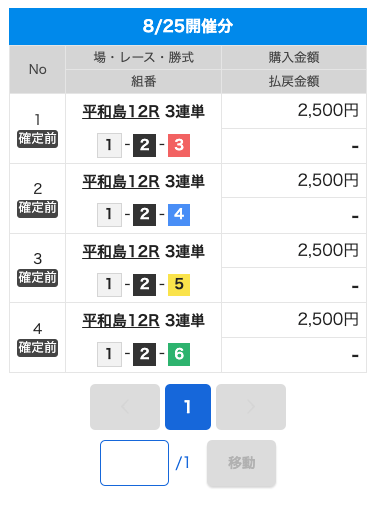The height and width of the screenshot is (507, 377).
Task: Open 平和島12R link in row 2
Action: [121, 181]
